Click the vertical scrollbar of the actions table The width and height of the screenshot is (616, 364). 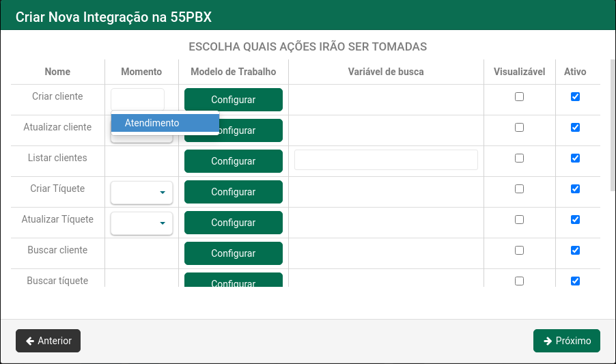click(x=613, y=126)
